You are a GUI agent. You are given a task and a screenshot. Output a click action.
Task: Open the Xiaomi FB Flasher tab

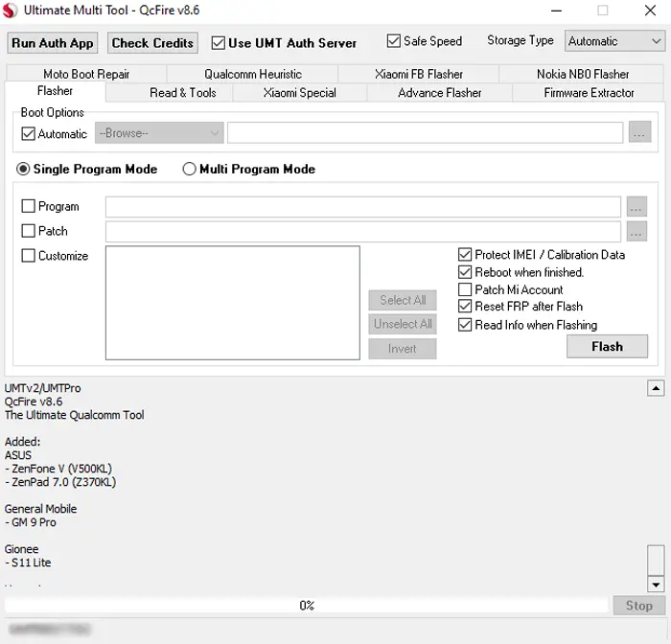(x=419, y=74)
